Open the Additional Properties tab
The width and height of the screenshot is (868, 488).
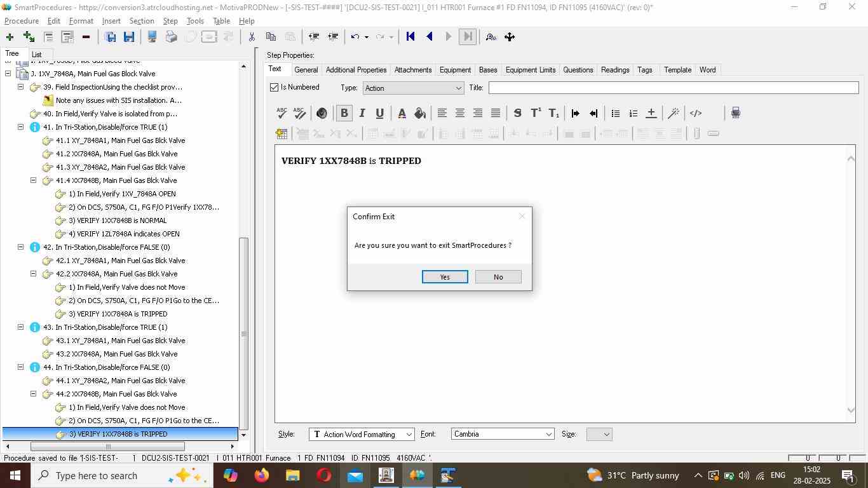click(356, 70)
